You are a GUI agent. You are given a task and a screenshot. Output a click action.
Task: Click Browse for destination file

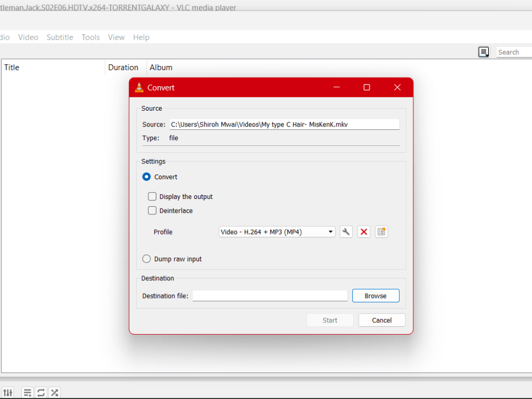[376, 296]
